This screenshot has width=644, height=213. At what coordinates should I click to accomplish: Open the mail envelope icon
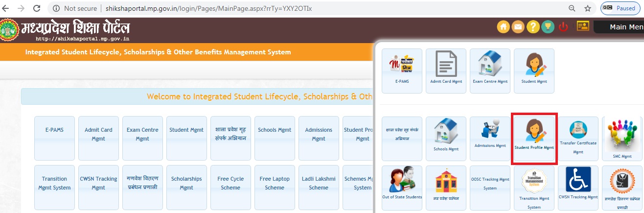tap(518, 27)
